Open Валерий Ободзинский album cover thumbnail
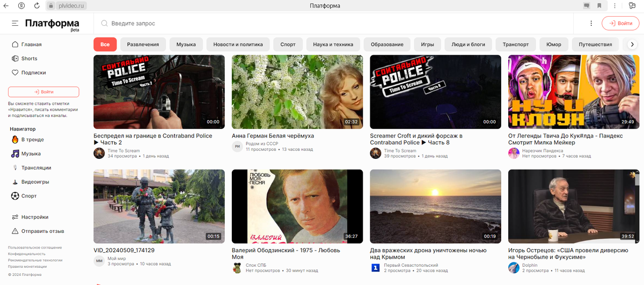This screenshot has width=644, height=285. [x=297, y=206]
